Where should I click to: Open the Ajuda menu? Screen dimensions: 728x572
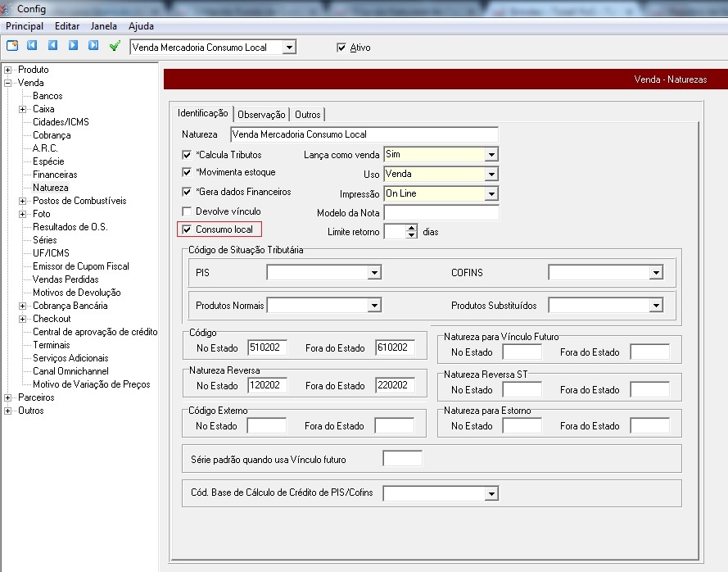click(141, 26)
